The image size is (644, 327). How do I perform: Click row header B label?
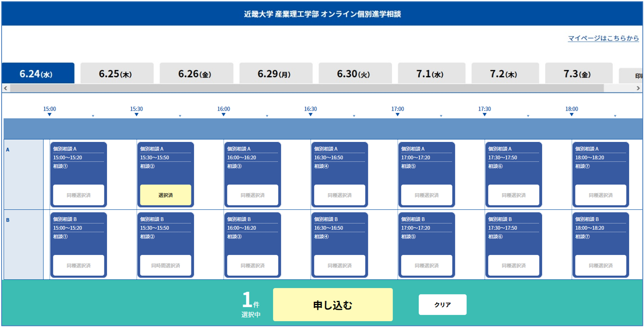(8, 220)
